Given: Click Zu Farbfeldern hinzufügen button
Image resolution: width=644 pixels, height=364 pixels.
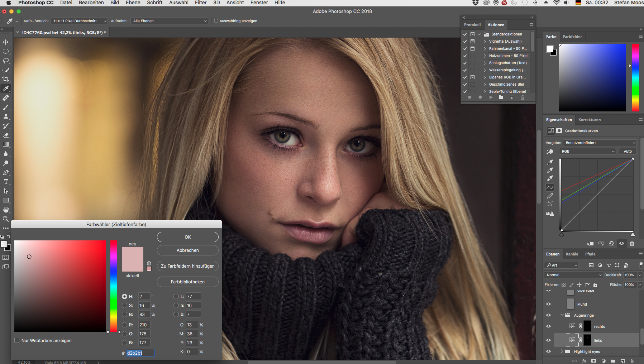Looking at the screenshot, I should pyautogui.click(x=188, y=266).
